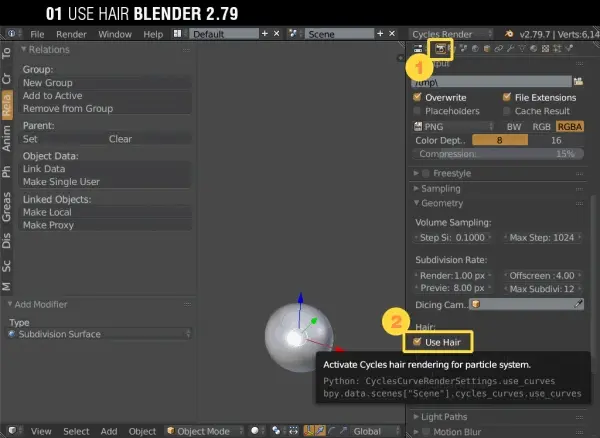Collapse the Geometry panel
Screen dimensions: 600x438
tap(416, 203)
